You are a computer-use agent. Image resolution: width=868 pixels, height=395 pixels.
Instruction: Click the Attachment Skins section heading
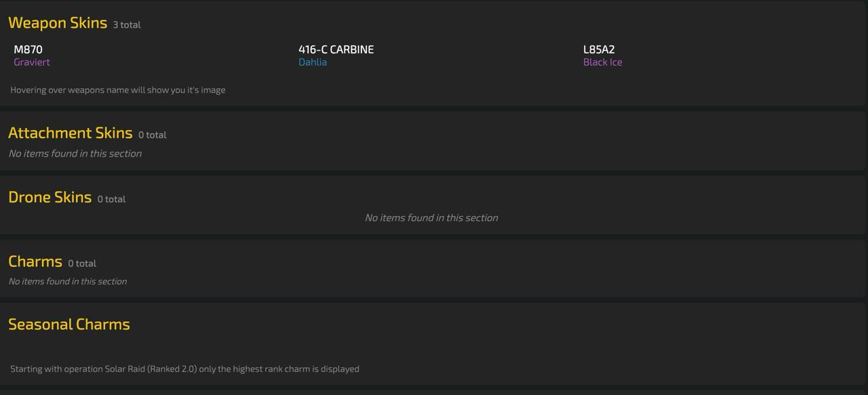click(x=70, y=133)
